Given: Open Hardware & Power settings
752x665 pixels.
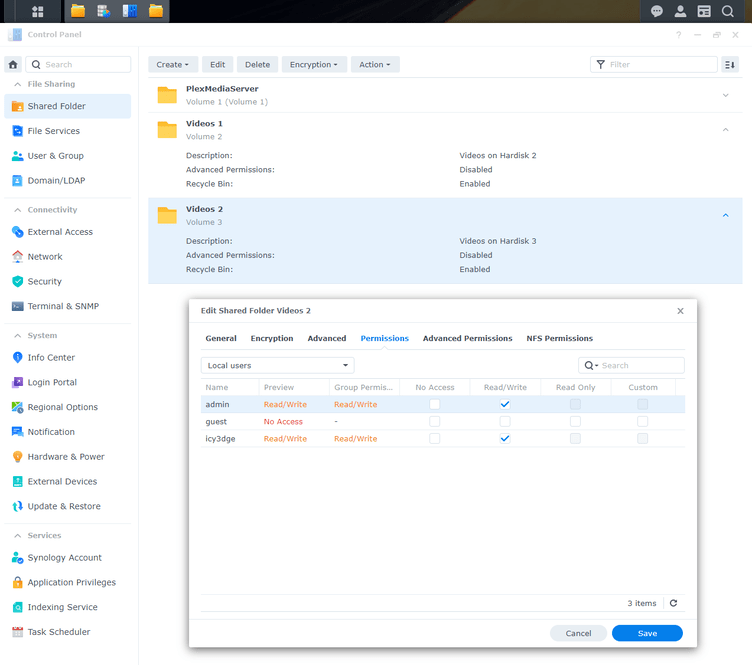Looking at the screenshot, I should (x=68, y=456).
